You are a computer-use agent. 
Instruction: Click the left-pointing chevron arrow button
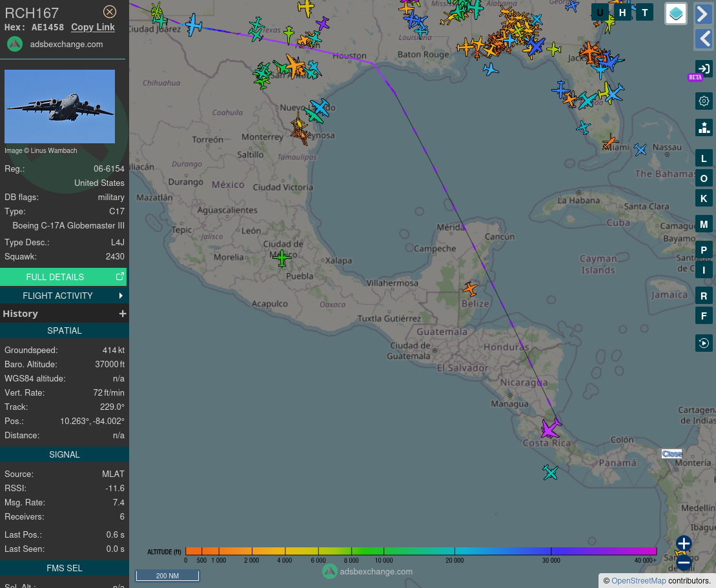pyautogui.click(x=704, y=38)
